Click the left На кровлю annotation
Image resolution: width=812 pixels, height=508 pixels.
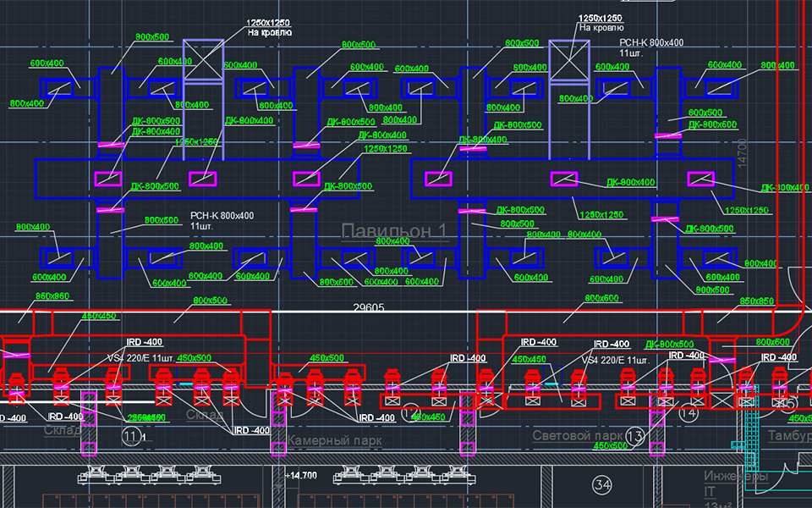(x=270, y=32)
